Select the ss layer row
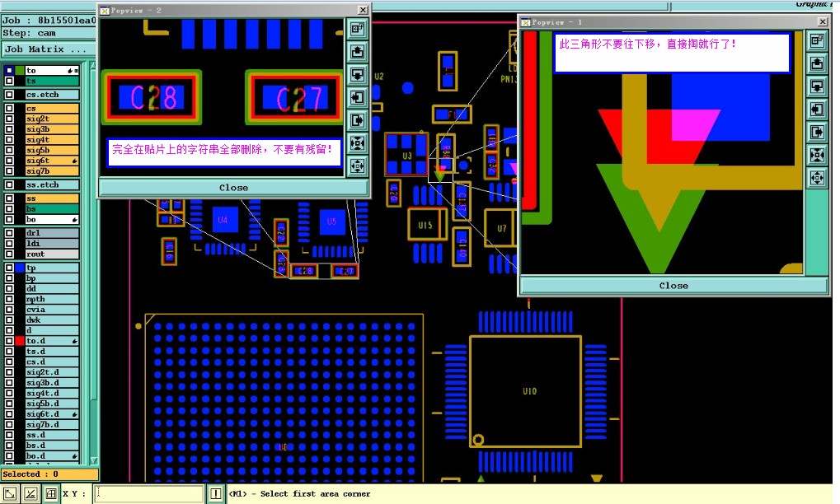The width and height of the screenshot is (840, 504). [x=52, y=198]
